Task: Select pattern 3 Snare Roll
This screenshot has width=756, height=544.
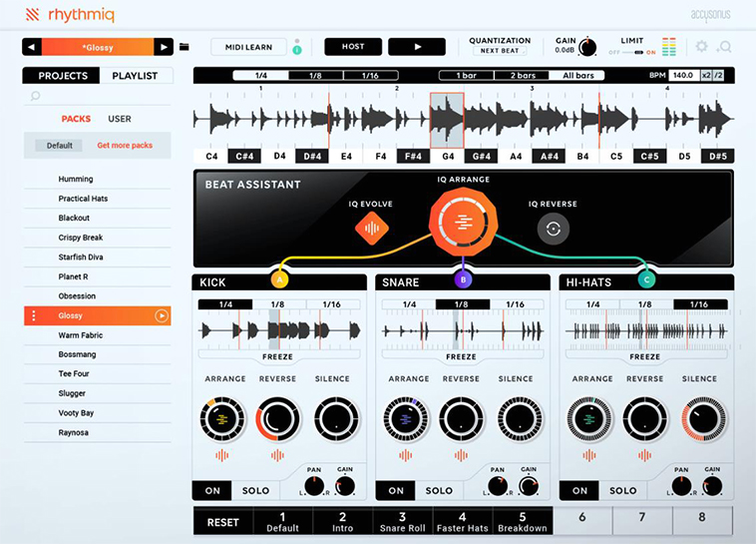Action: [x=403, y=522]
